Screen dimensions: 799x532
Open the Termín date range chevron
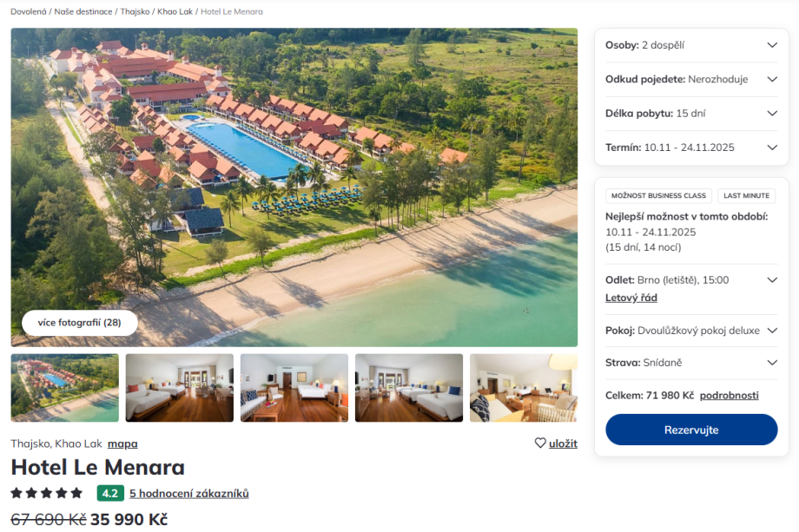tap(772, 148)
